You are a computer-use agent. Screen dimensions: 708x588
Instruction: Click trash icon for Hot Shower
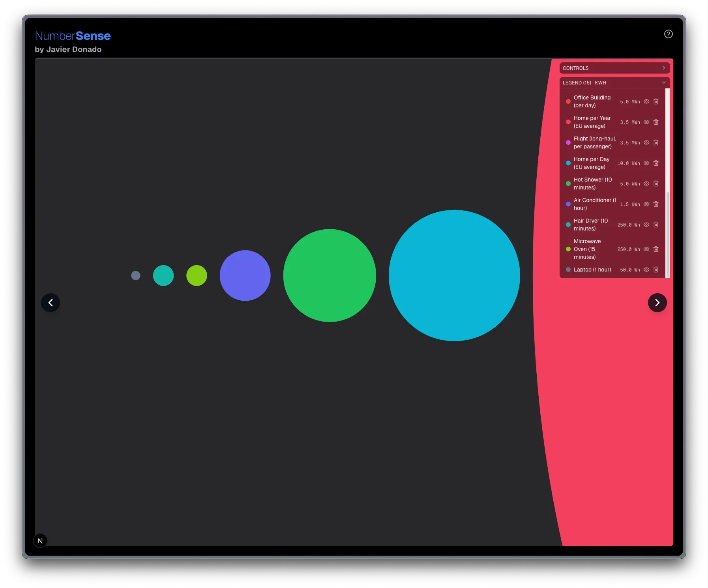click(656, 184)
